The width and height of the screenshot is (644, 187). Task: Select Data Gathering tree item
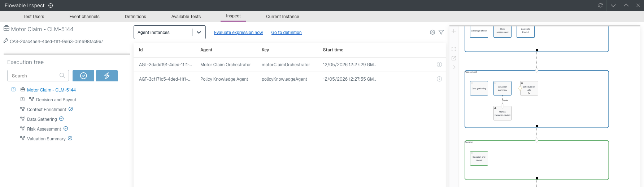pyautogui.click(x=42, y=119)
